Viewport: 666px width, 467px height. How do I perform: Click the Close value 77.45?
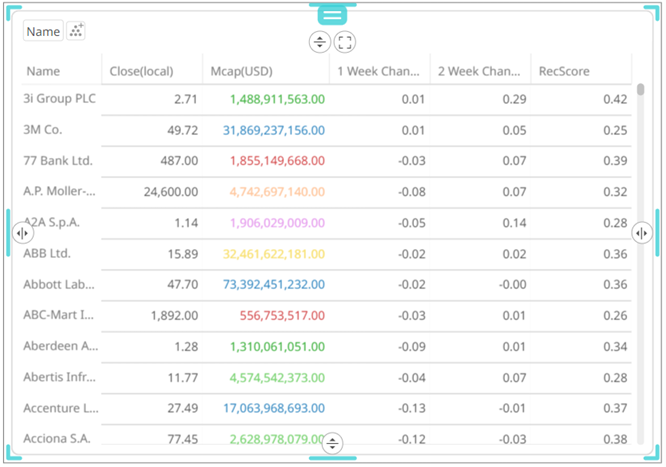pos(183,439)
